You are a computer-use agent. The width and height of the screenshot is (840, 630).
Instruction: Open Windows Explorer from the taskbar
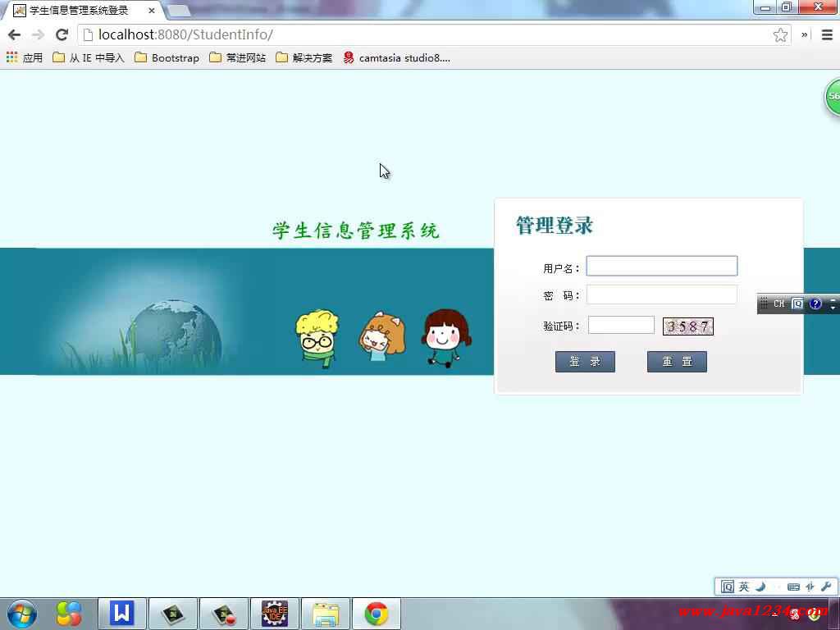326,614
